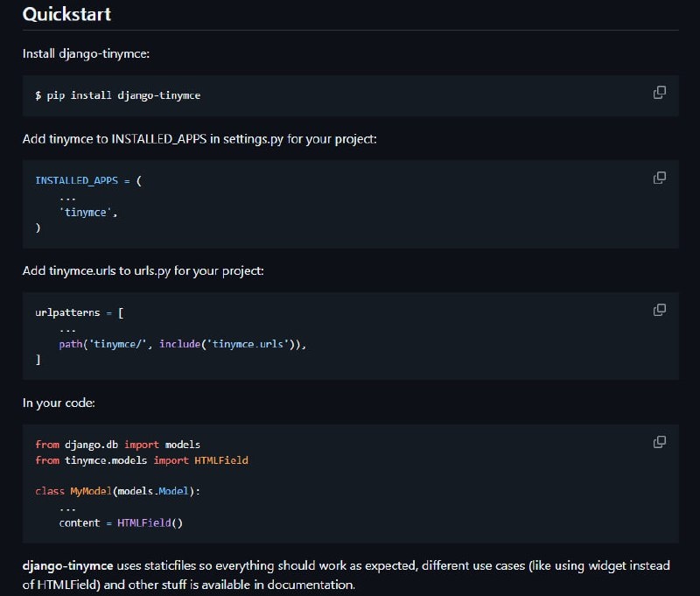Click the 'Add tinymce.urls to urls.py' instruction
Image resolution: width=700 pixels, height=596 pixels.
pyautogui.click(x=143, y=270)
